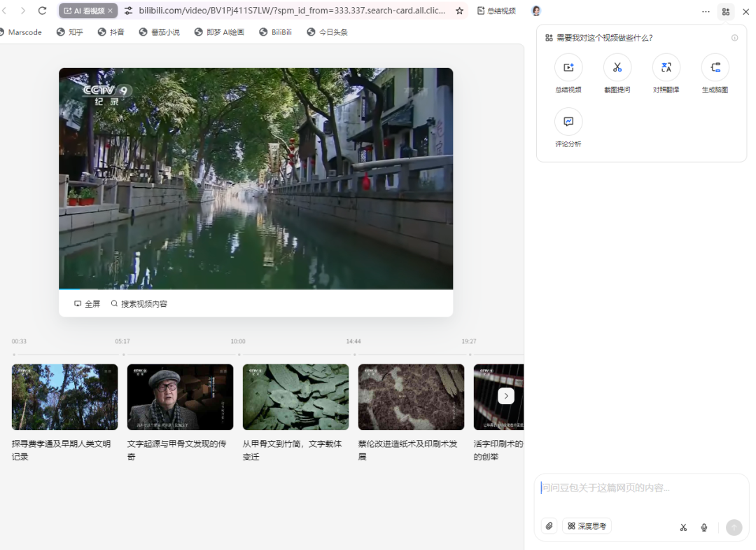Image resolution: width=756 pixels, height=550 pixels.
Task: Bookmark this page with the star icon
Action: pos(459,11)
